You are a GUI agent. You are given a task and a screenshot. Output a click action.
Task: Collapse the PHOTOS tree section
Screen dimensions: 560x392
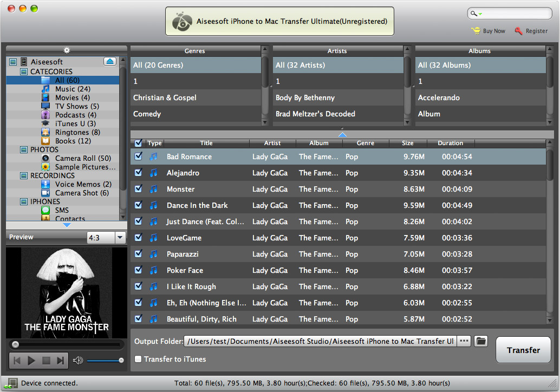pos(24,149)
